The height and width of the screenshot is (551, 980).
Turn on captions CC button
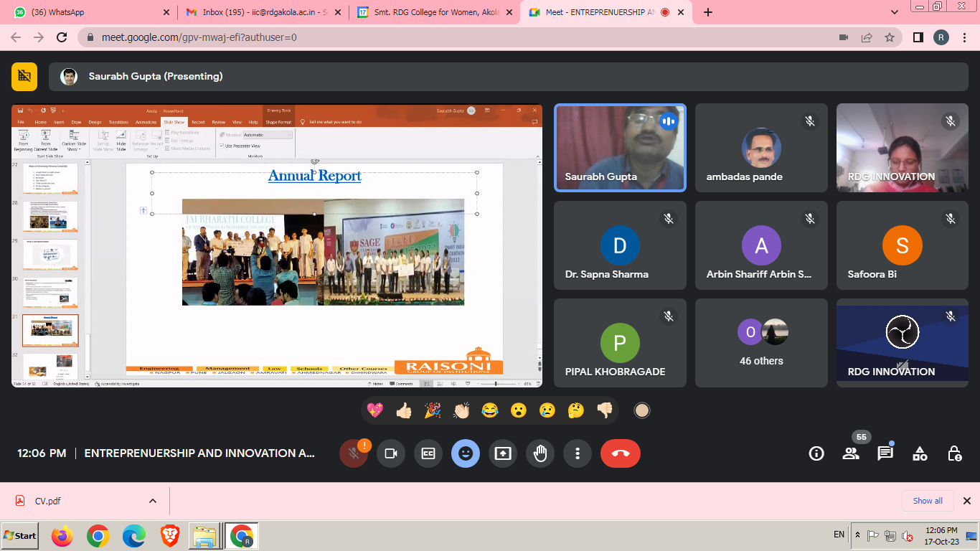pos(428,453)
